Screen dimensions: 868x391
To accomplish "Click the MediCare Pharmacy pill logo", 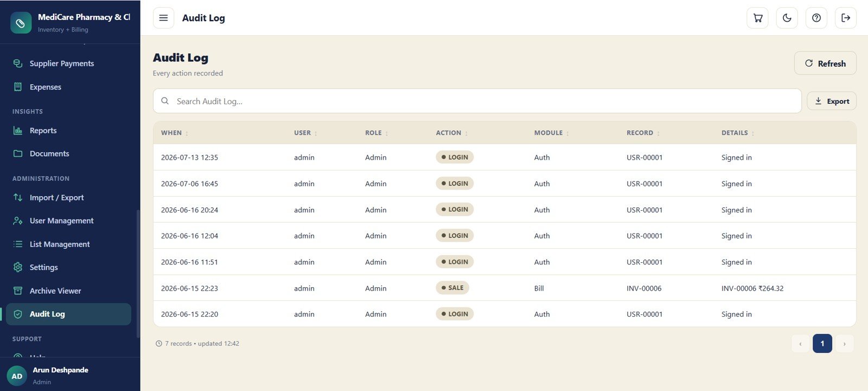I will (21, 23).
